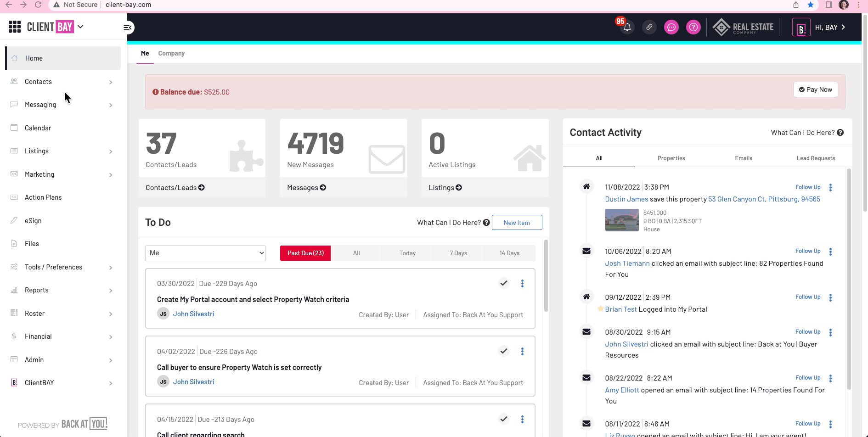
Task: Click the To Do list scrollbar
Action: 546,275
